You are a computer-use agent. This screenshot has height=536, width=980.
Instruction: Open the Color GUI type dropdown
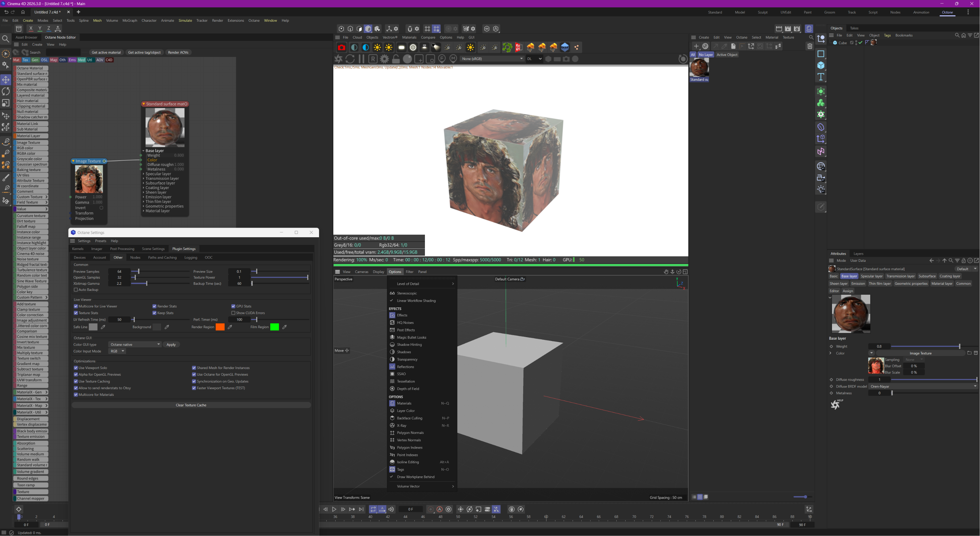(135, 344)
